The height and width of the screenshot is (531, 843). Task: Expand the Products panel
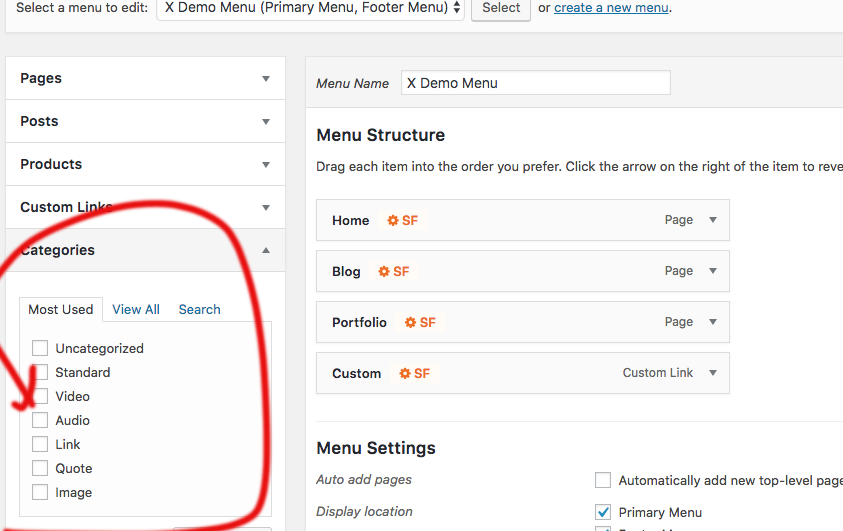coord(266,164)
